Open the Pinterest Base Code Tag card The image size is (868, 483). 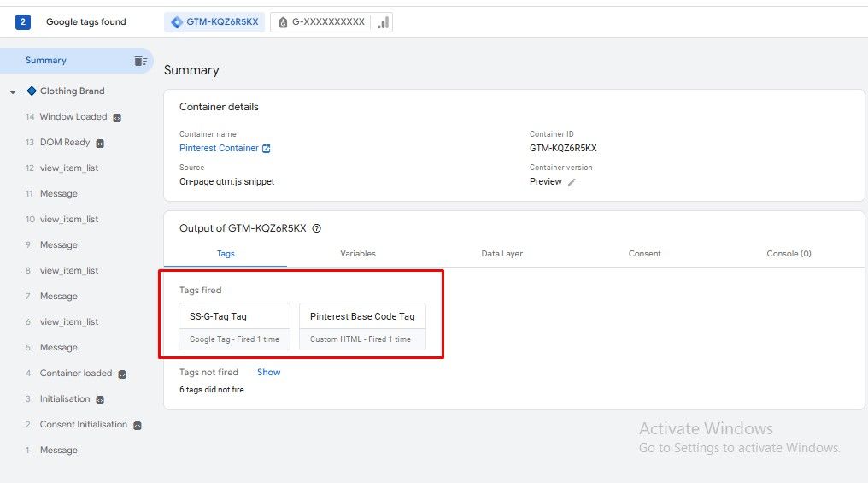tap(362, 326)
